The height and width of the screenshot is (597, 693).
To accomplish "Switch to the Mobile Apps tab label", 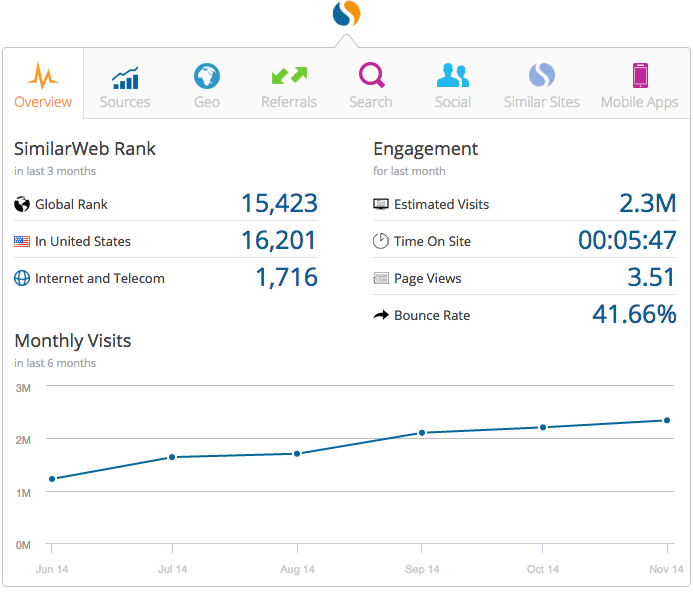I will pyautogui.click(x=640, y=103).
